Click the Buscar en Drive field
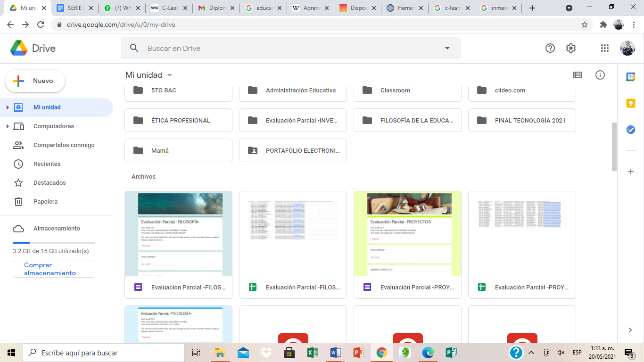This screenshot has height=362, width=644. click(291, 48)
